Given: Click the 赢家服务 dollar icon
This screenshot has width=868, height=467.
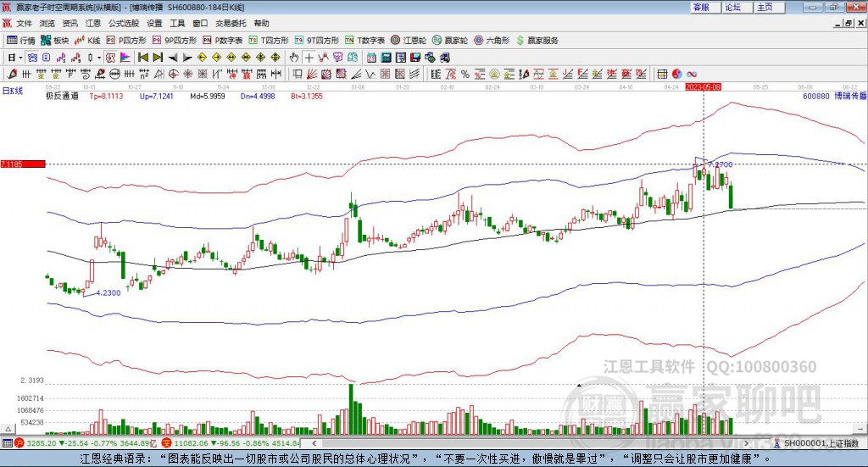Looking at the screenshot, I should pyautogui.click(x=520, y=40).
